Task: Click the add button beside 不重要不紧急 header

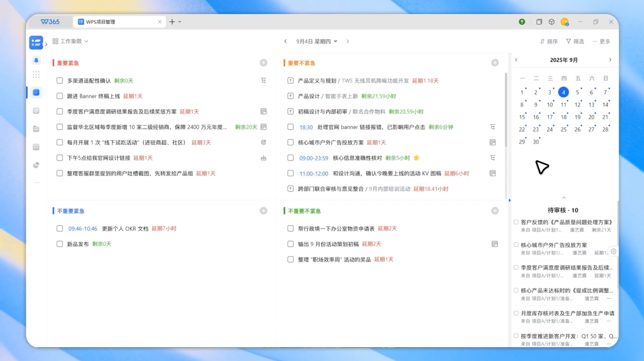Action: point(495,211)
